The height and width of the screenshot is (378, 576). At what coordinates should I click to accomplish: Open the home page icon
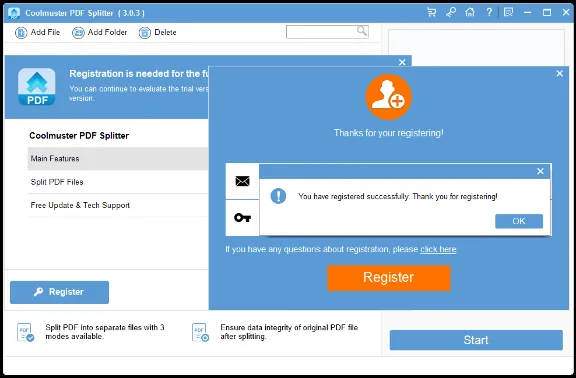(x=470, y=12)
